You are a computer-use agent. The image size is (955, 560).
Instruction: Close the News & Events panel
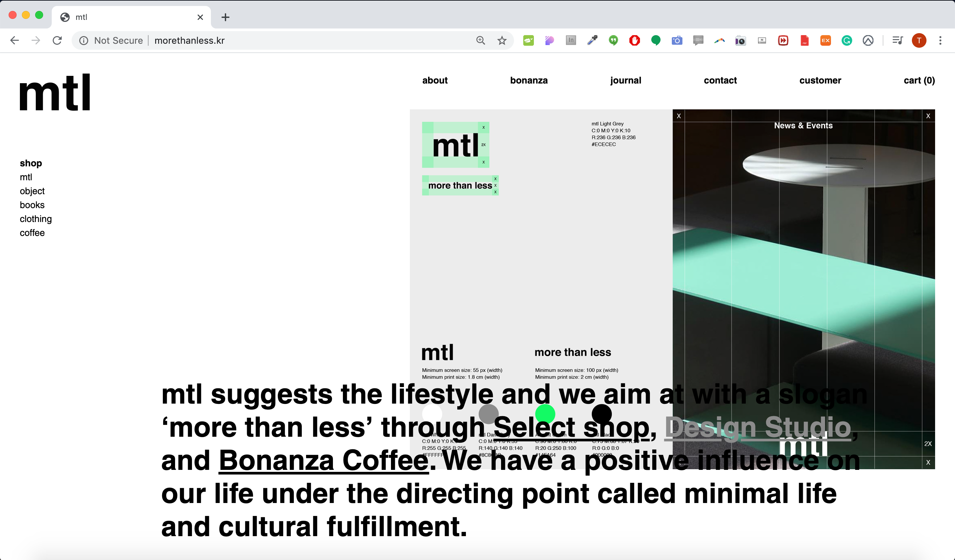(928, 115)
